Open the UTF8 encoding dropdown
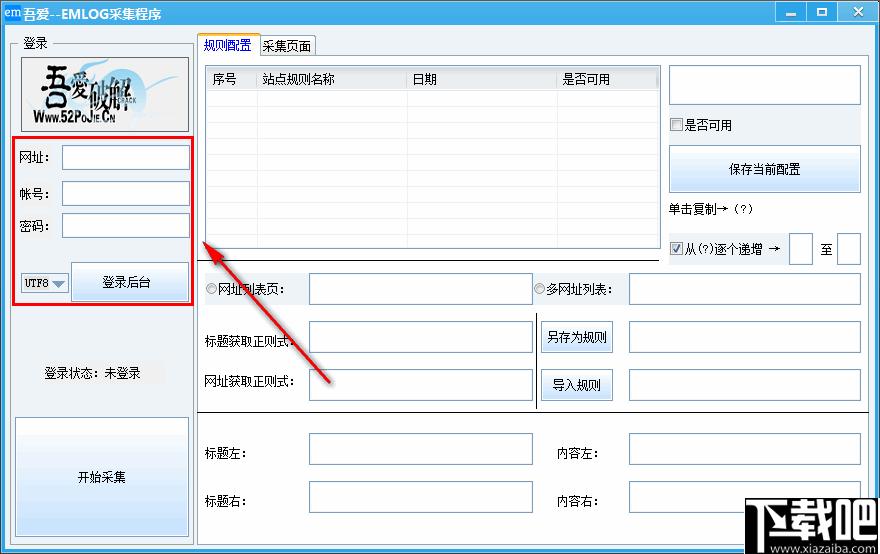The image size is (880, 554). (45, 283)
